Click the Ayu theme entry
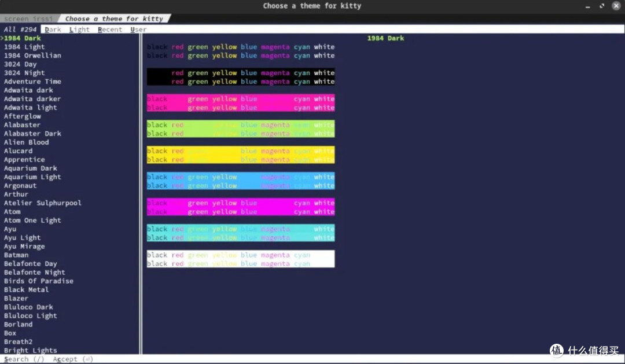The width and height of the screenshot is (625, 364). (10, 229)
